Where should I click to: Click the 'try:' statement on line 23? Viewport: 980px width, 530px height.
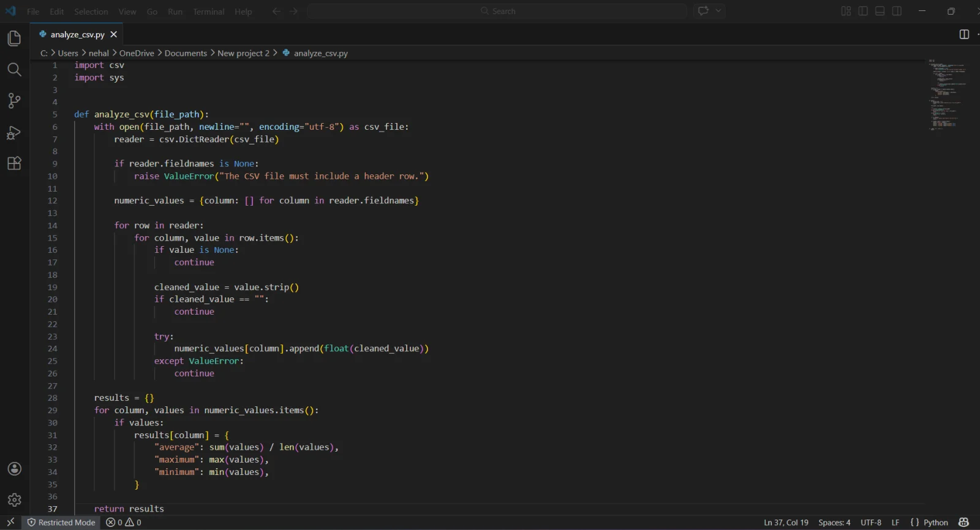point(164,337)
